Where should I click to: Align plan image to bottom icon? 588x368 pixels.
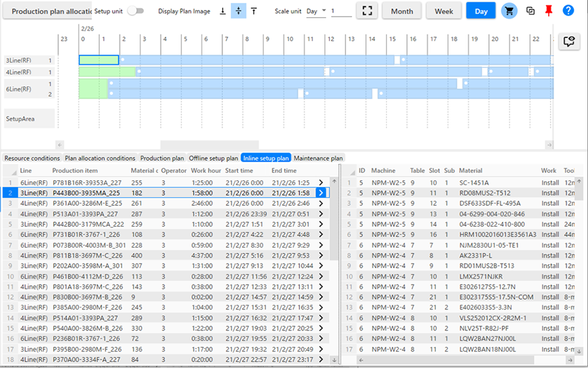(x=223, y=11)
